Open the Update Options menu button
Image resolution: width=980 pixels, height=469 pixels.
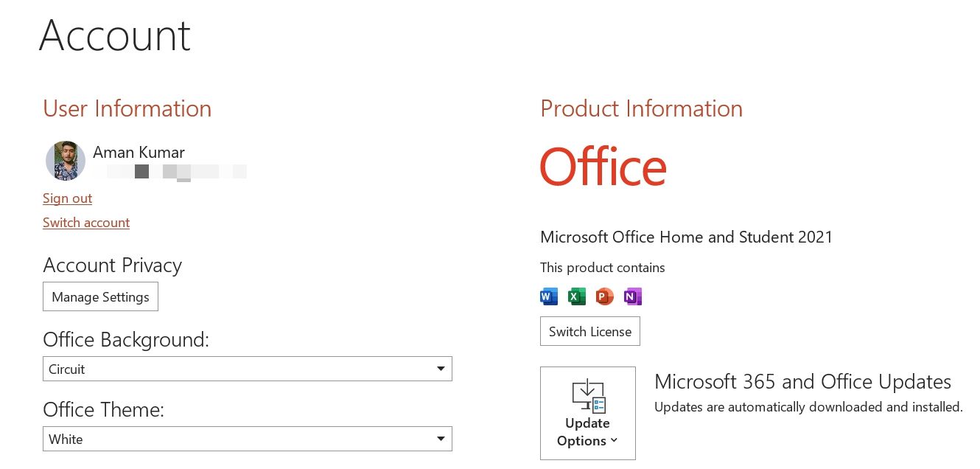coord(587,413)
